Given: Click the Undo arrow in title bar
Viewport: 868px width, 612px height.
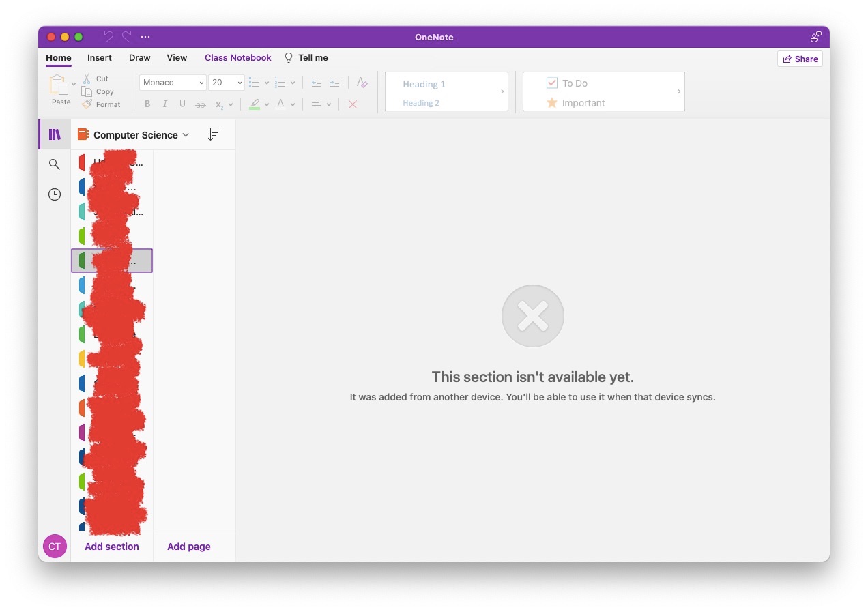Looking at the screenshot, I should pos(108,37).
